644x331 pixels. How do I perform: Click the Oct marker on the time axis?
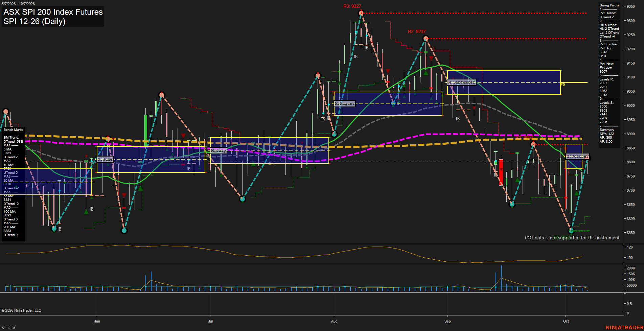tap(566, 321)
